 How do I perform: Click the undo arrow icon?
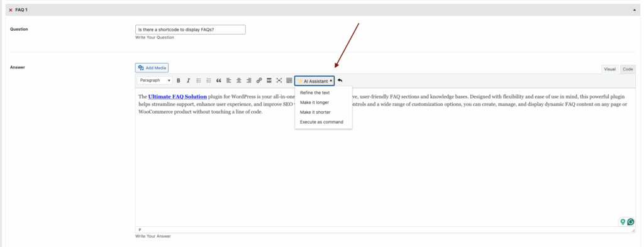point(340,80)
